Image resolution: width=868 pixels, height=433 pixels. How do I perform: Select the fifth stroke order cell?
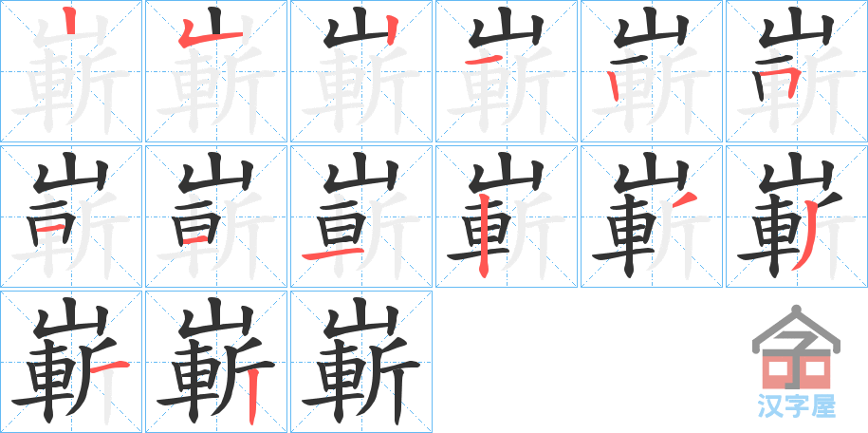(652, 71)
